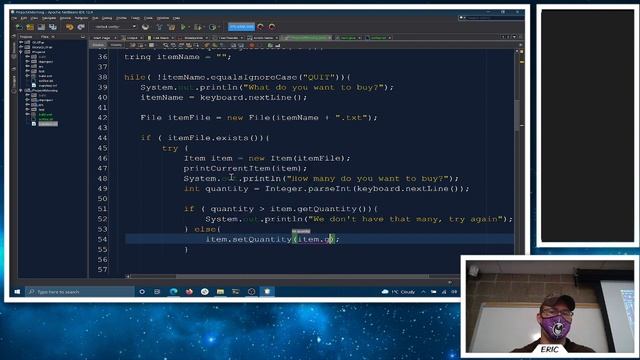Click the Save All toolbar icon
Screen dimensions: 640x360
click(53, 27)
